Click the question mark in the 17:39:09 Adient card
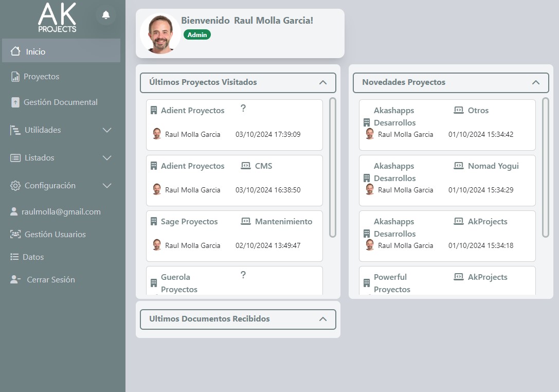Viewport: 559px width, 392px height. pyautogui.click(x=243, y=108)
